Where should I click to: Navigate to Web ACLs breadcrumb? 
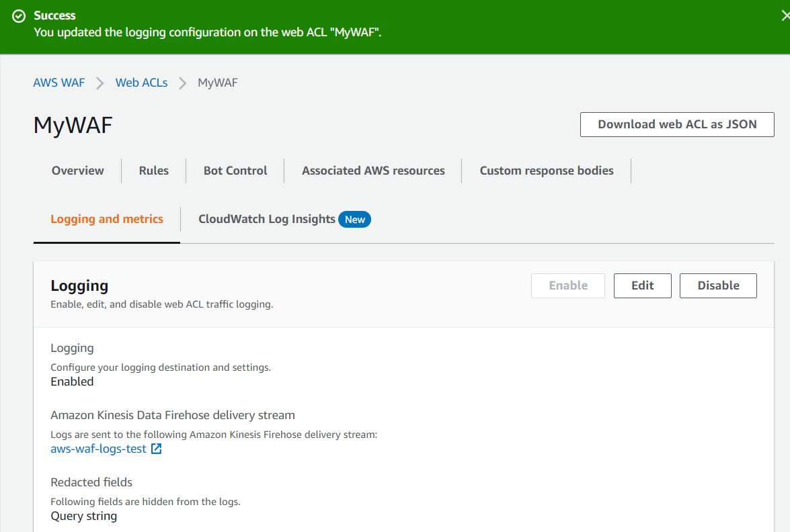[x=142, y=83]
